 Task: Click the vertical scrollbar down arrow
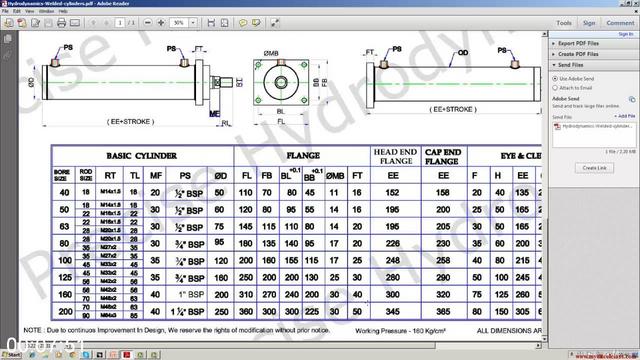[544, 339]
